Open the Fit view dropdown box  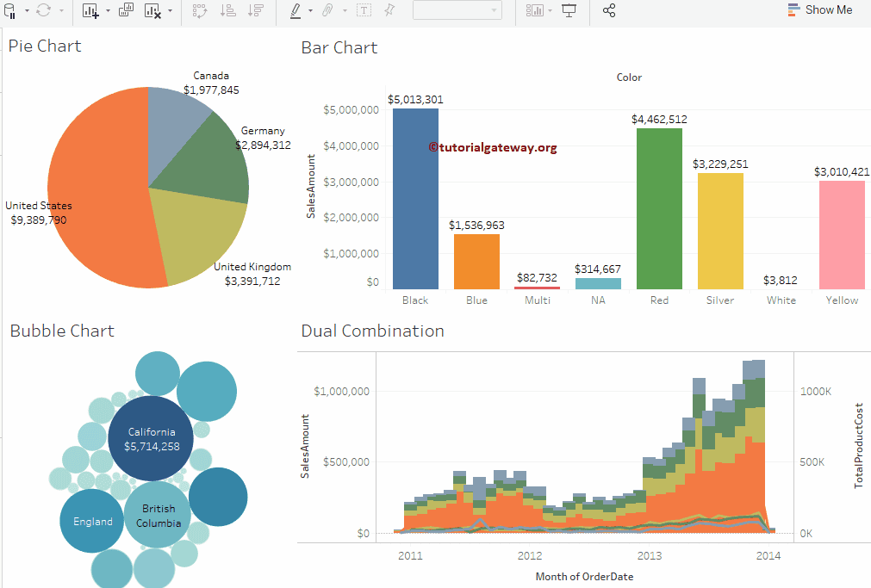tap(457, 10)
